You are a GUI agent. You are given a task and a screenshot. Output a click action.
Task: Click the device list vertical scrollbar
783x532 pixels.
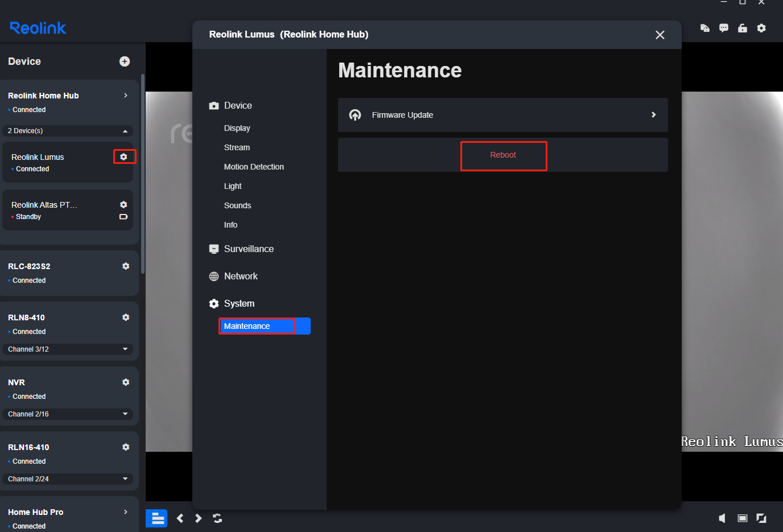(x=143, y=171)
